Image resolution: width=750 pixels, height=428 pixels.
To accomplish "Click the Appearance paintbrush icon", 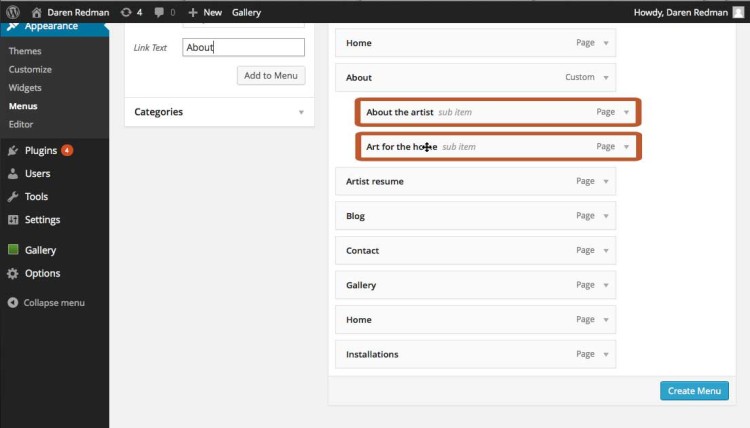I will pos(13,26).
